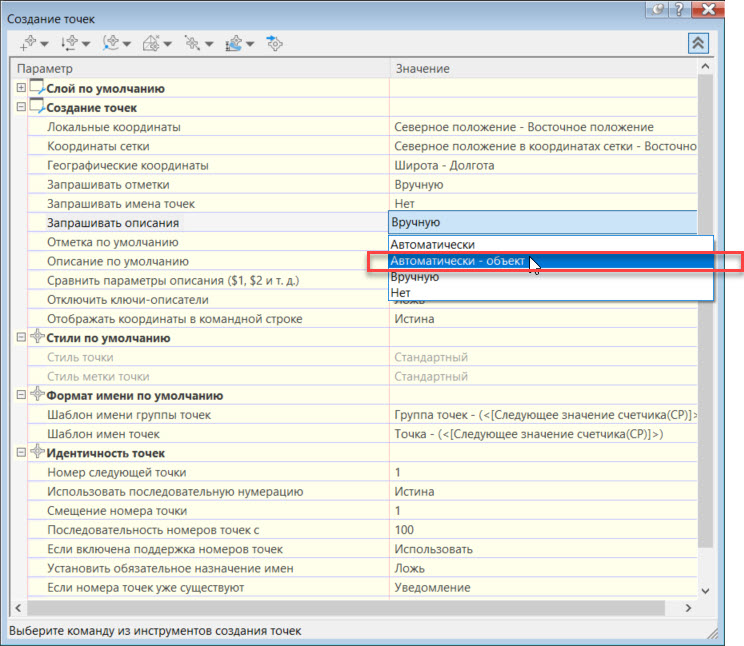Click the value 100 cell
The image size is (744, 646).
click(x=404, y=530)
